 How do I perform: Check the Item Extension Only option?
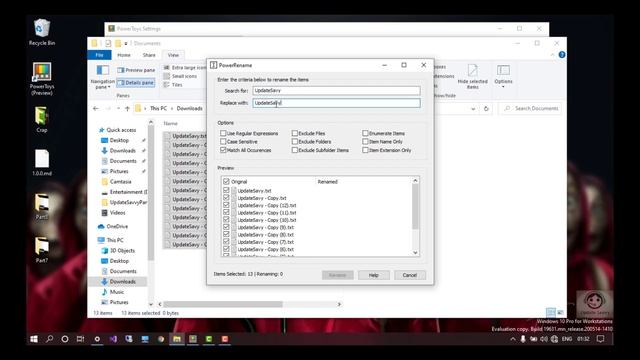(x=365, y=150)
